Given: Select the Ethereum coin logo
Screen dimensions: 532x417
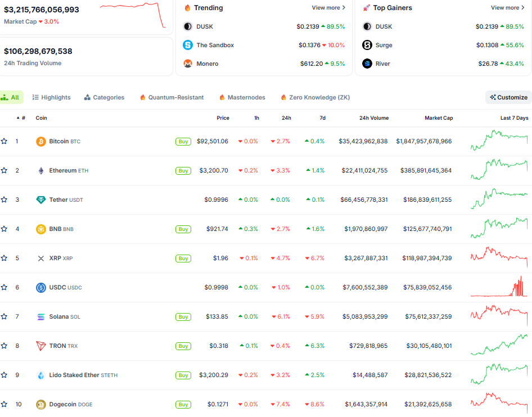Looking at the screenshot, I should (40, 170).
